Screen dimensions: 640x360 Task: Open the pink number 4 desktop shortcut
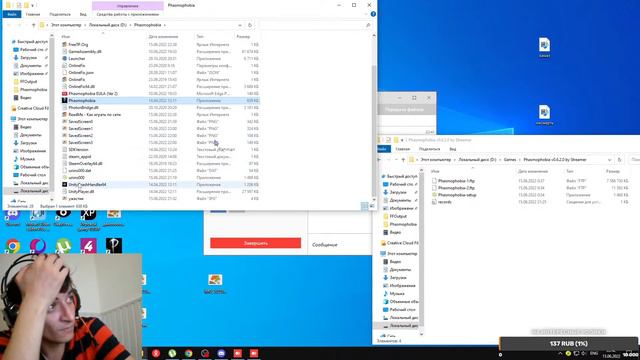pyautogui.click(x=89, y=246)
